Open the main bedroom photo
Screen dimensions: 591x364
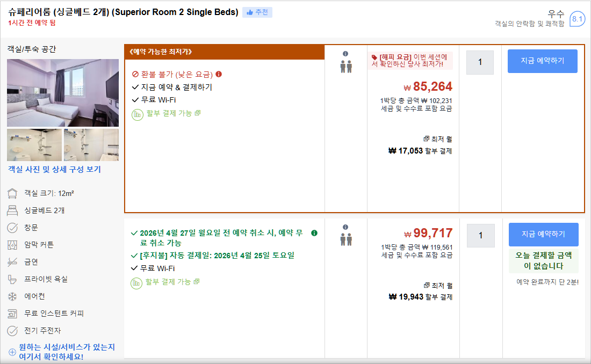62,93
